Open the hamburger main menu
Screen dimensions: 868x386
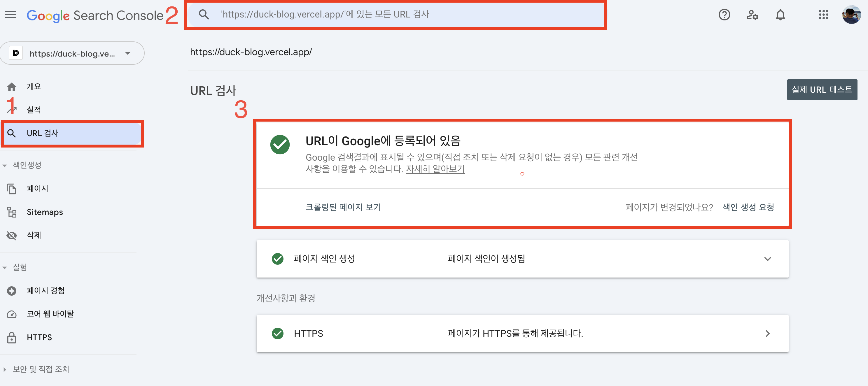coord(10,15)
